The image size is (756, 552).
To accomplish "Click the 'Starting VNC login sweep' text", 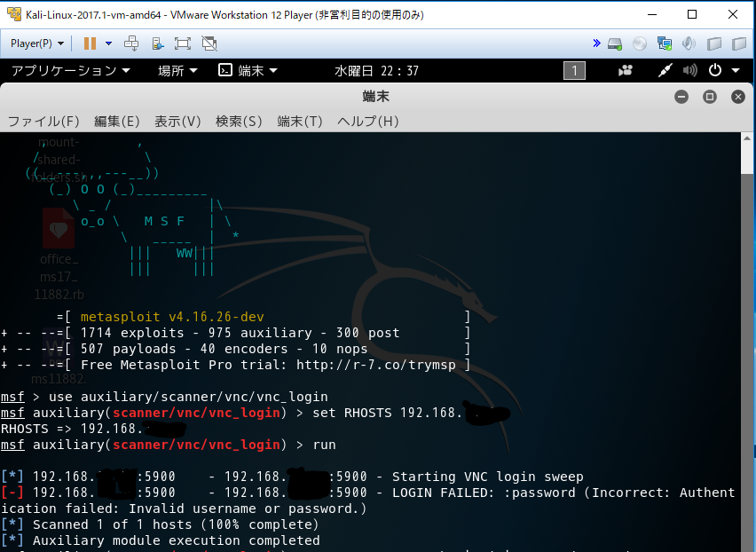I will (487, 477).
